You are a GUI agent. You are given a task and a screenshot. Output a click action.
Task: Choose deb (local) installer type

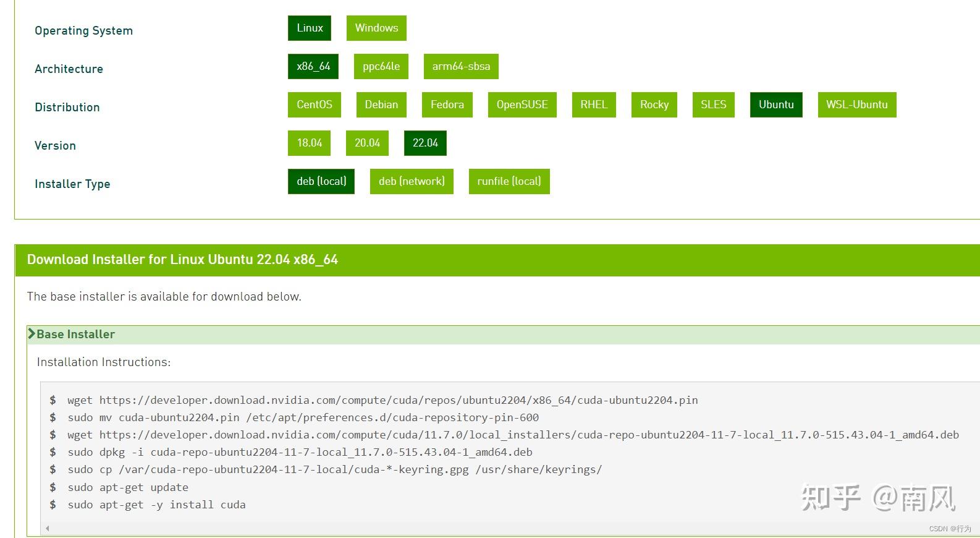tap(321, 182)
